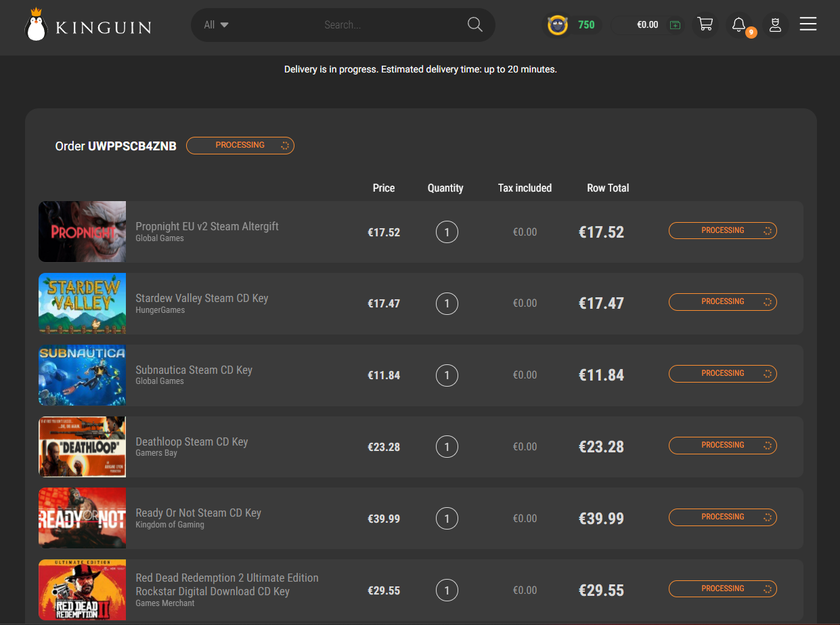The width and height of the screenshot is (840, 625).
Task: Click Global Games seller under Subnautica
Action: 160,381
